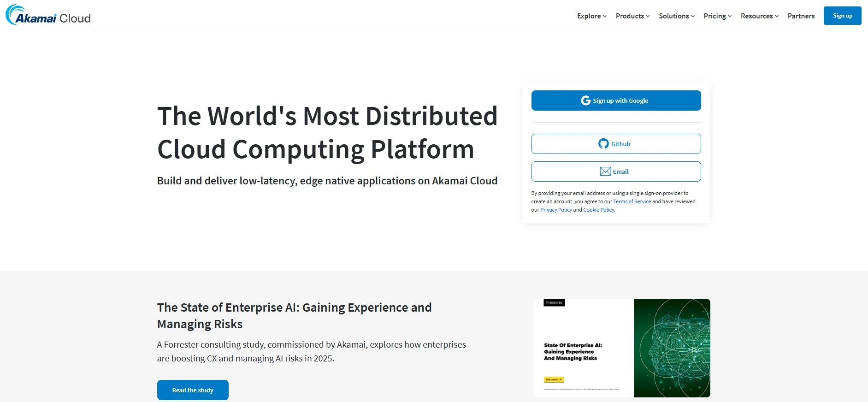Screen dimensions: 868x402
Task: Click the 'Build and deliver low-latency' subtitle
Action: pyautogui.click(x=327, y=181)
